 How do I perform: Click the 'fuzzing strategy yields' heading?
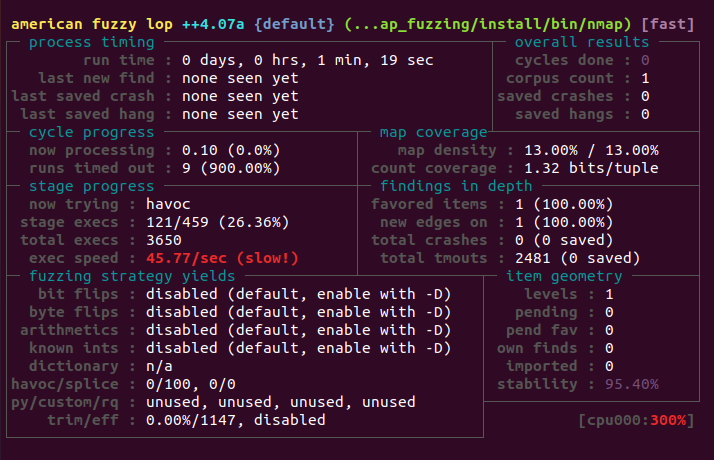tap(132, 276)
